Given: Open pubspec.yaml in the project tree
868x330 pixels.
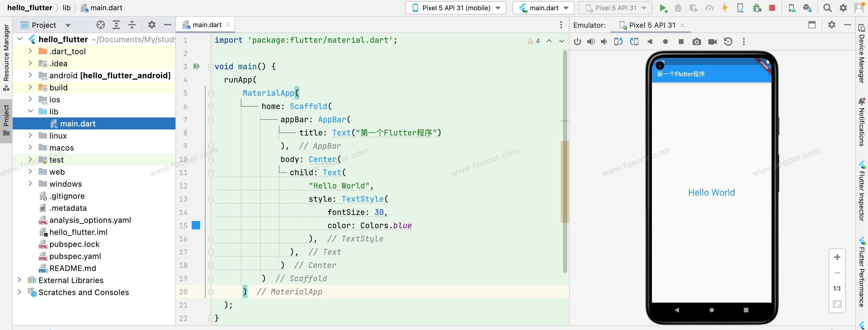Looking at the screenshot, I should 75,256.
